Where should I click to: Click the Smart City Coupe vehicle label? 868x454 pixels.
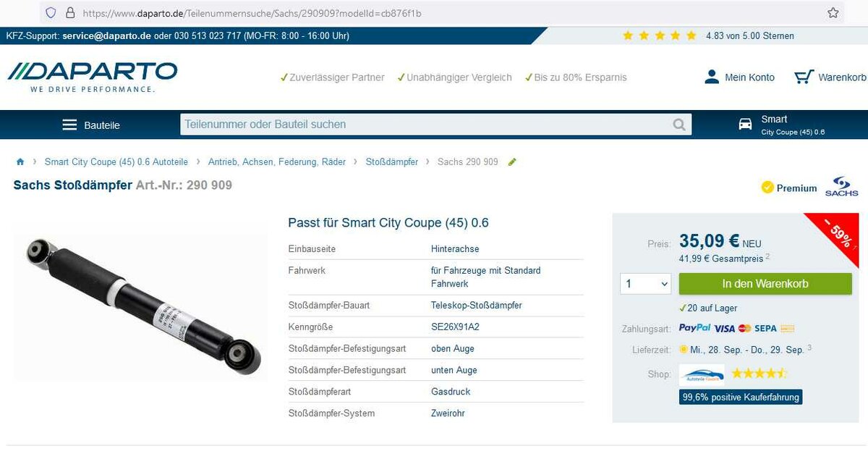[793, 125]
